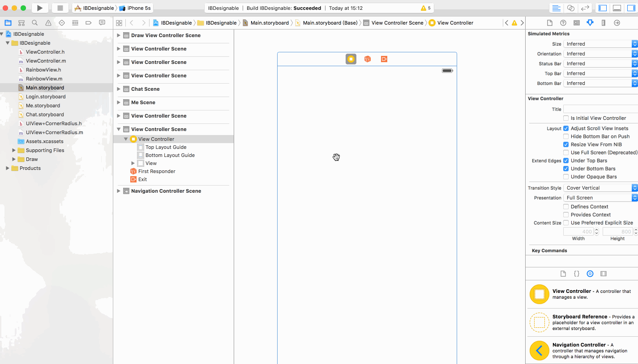
Task: Switch to the Size inspector ruler icon
Action: pyautogui.click(x=603, y=23)
